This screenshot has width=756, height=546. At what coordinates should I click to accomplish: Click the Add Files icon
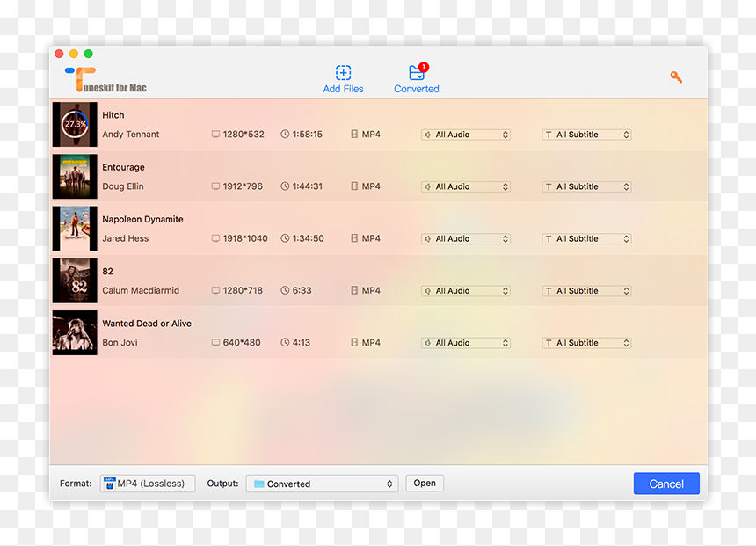tap(343, 72)
